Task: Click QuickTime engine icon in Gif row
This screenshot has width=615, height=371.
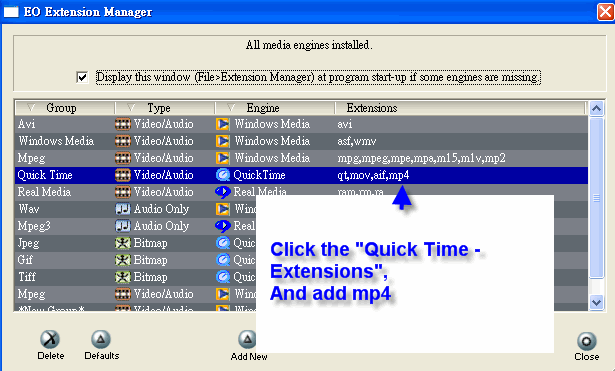Action: tap(223, 260)
